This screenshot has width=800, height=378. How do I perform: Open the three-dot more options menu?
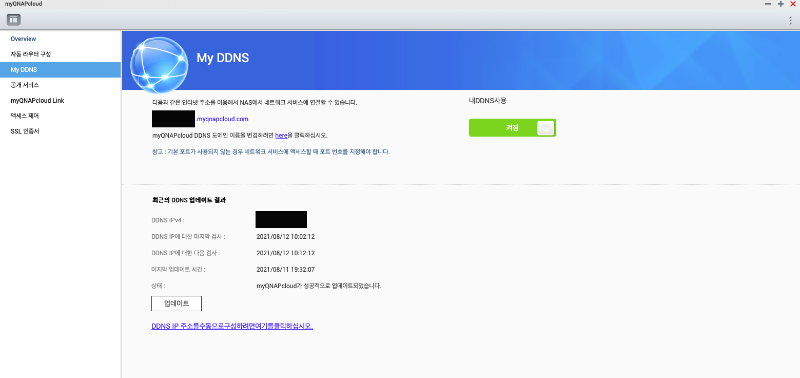[790, 20]
